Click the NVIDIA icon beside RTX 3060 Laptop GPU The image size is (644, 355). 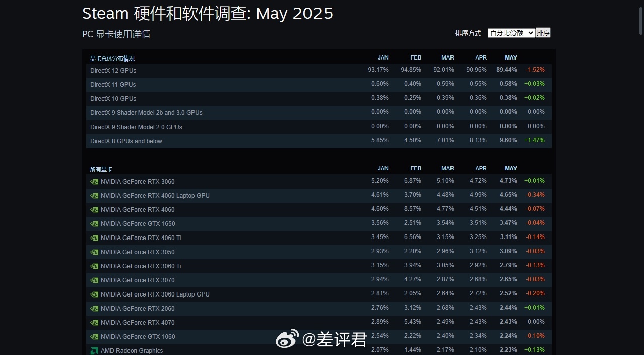(x=94, y=294)
